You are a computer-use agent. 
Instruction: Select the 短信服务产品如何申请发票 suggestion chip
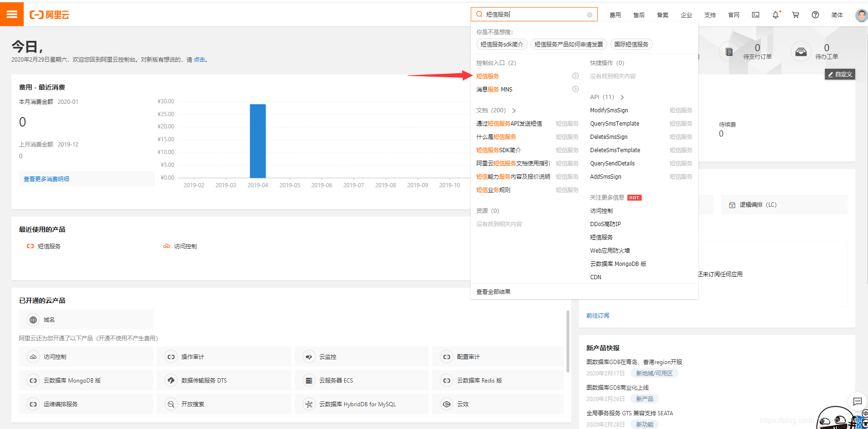coord(569,44)
